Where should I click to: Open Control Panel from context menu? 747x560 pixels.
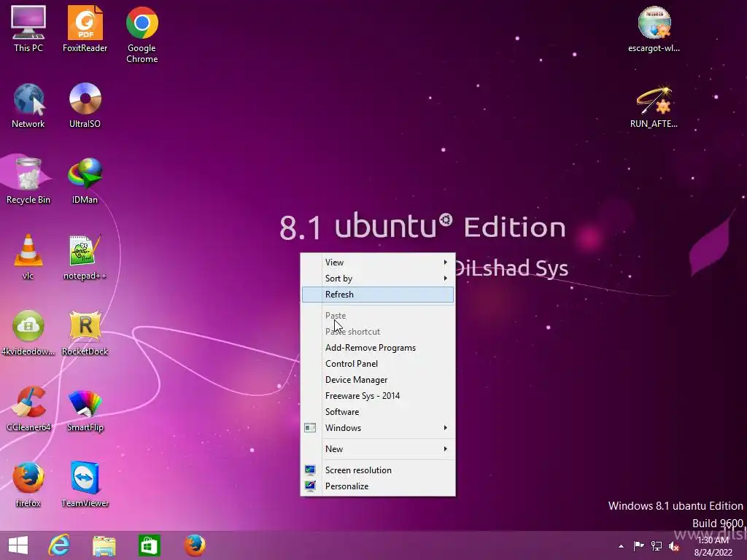[378, 364]
